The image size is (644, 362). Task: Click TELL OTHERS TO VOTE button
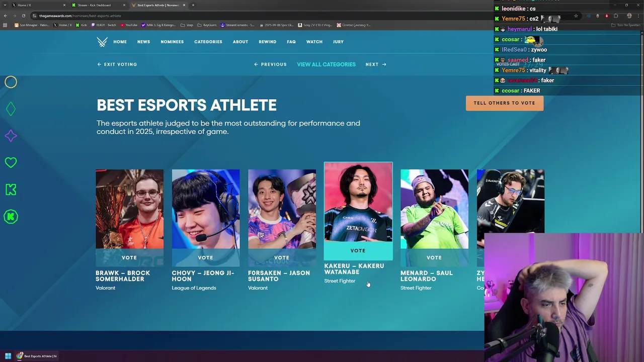pyautogui.click(x=505, y=103)
